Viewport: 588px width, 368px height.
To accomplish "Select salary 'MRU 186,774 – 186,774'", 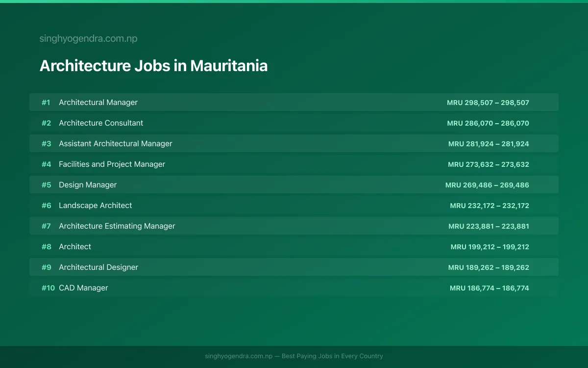I will coord(490,288).
